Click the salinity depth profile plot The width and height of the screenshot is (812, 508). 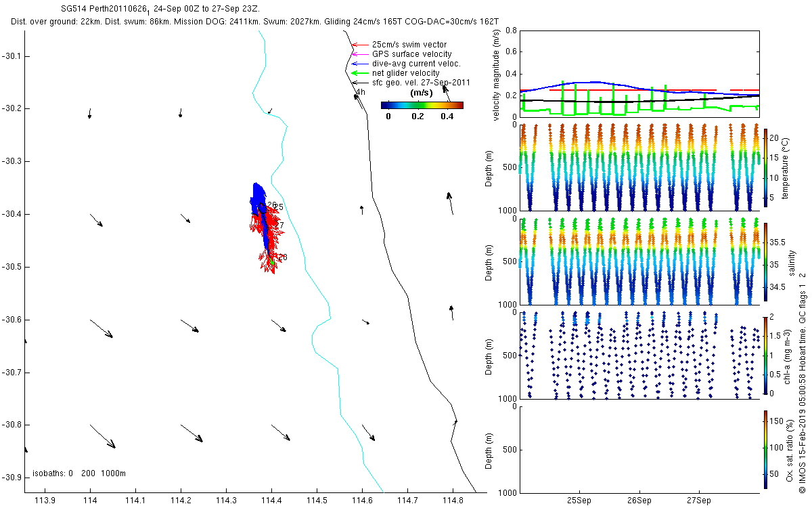coord(638,261)
